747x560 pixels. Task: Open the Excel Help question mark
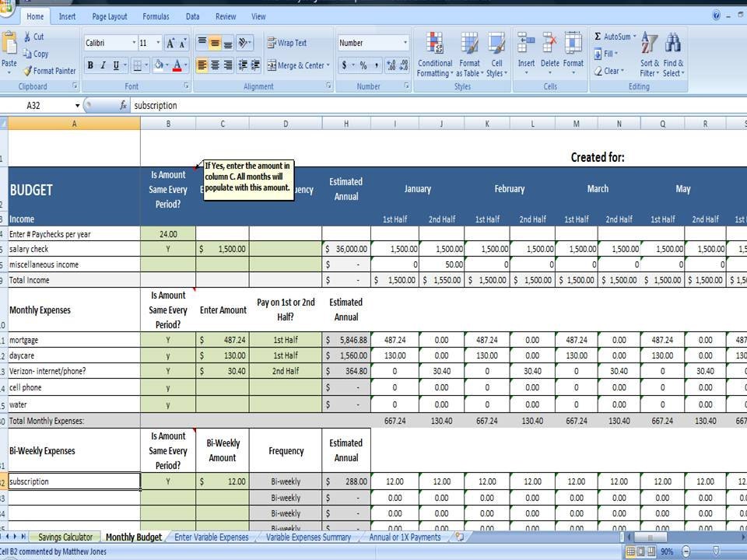(x=716, y=16)
